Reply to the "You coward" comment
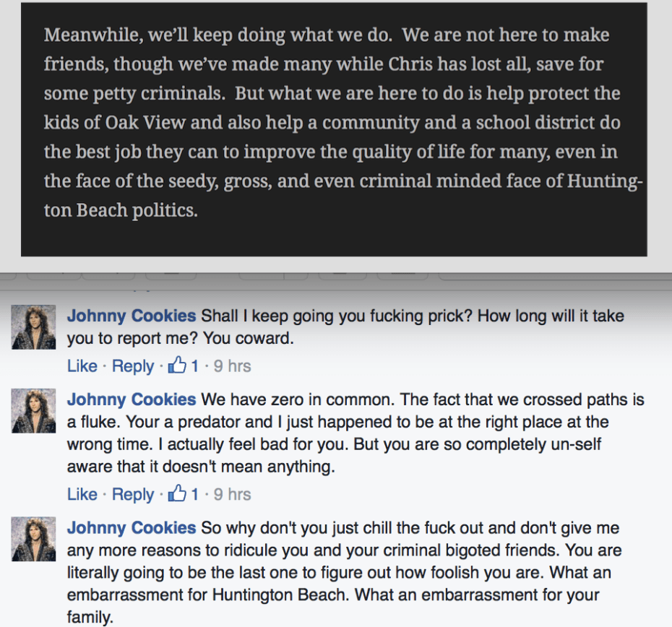 coord(133,366)
